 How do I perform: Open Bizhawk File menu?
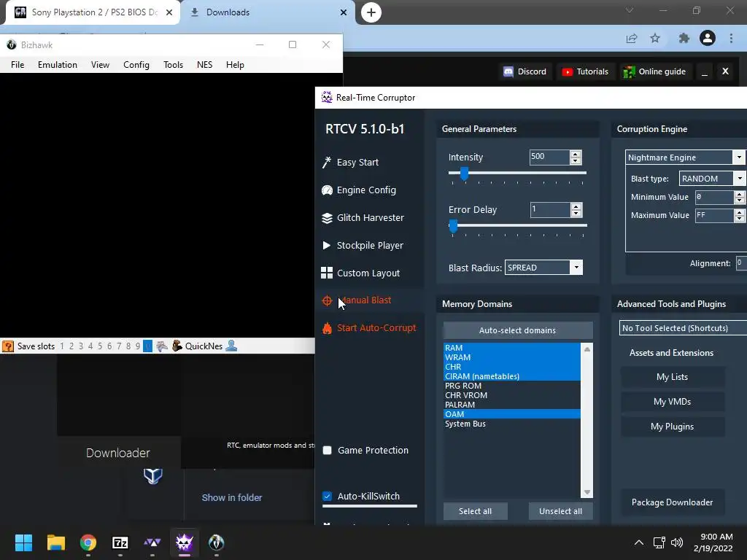18,65
